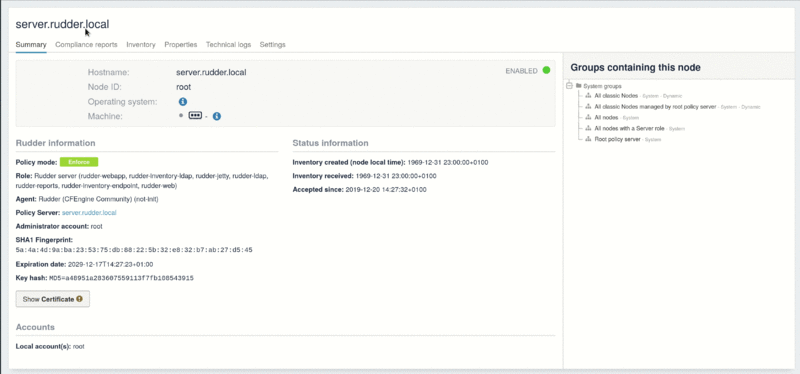Select All classic Nodes managed by root policy server
800x374 pixels.
click(656, 107)
